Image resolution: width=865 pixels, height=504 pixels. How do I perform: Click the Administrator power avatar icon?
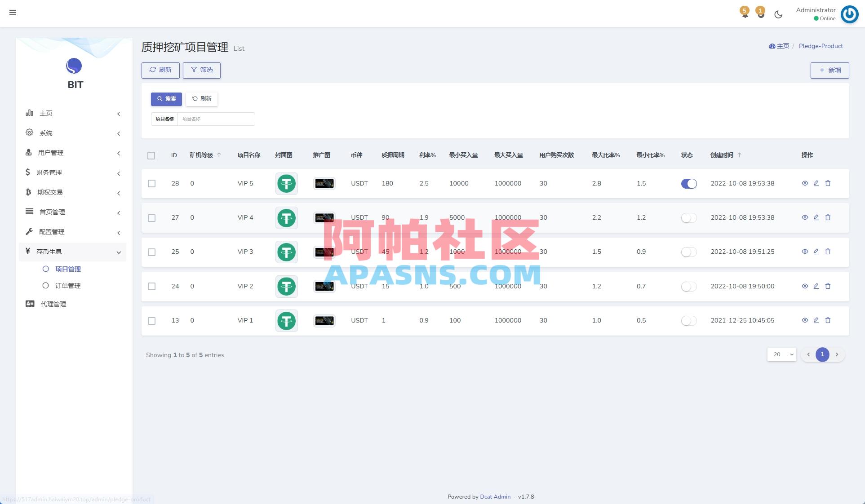point(849,14)
